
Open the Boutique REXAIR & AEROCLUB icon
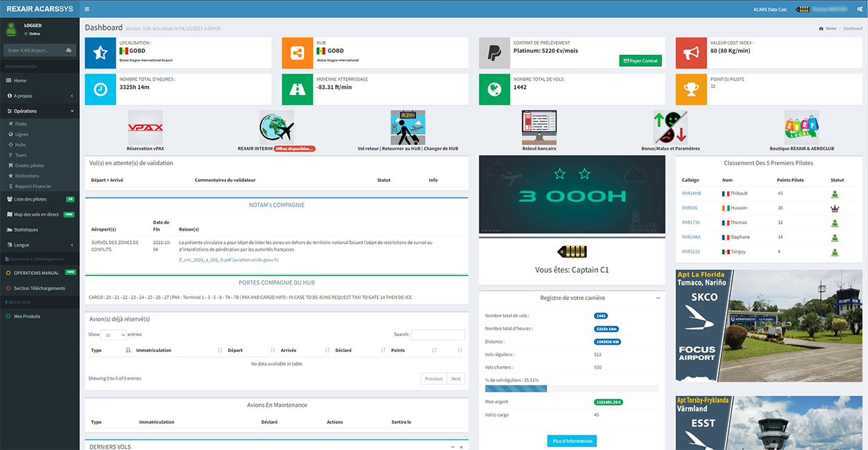tap(801, 128)
